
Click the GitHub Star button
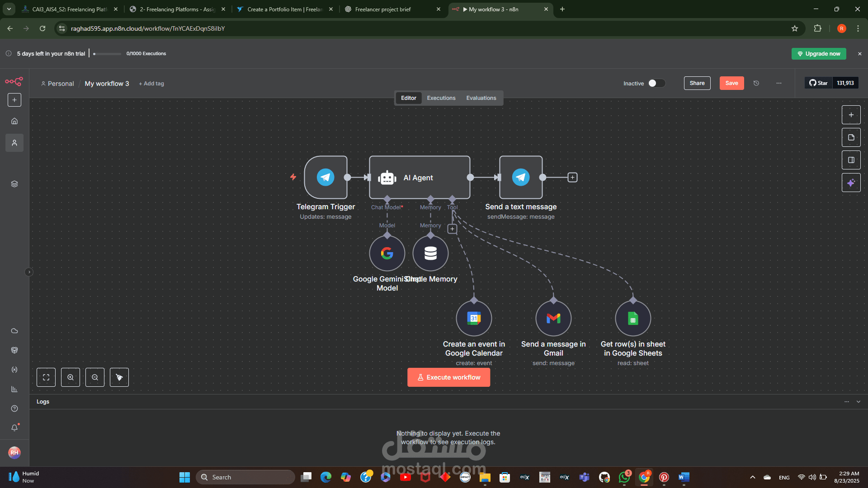(x=818, y=83)
